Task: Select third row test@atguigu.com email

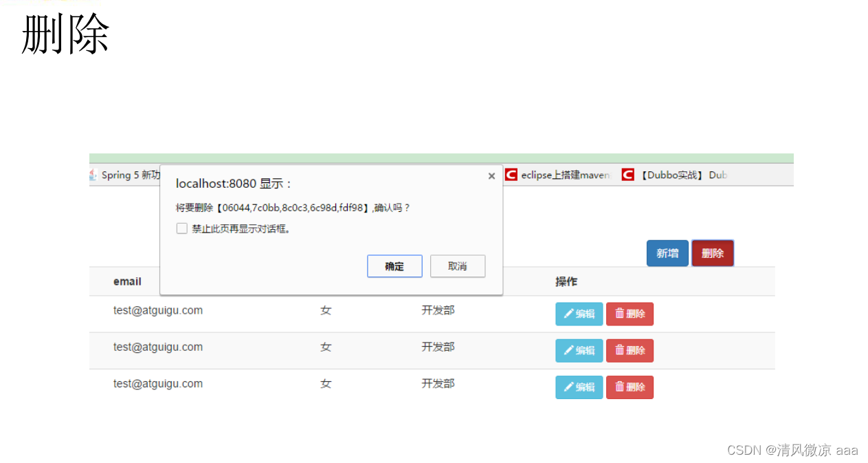Action: coord(158,383)
